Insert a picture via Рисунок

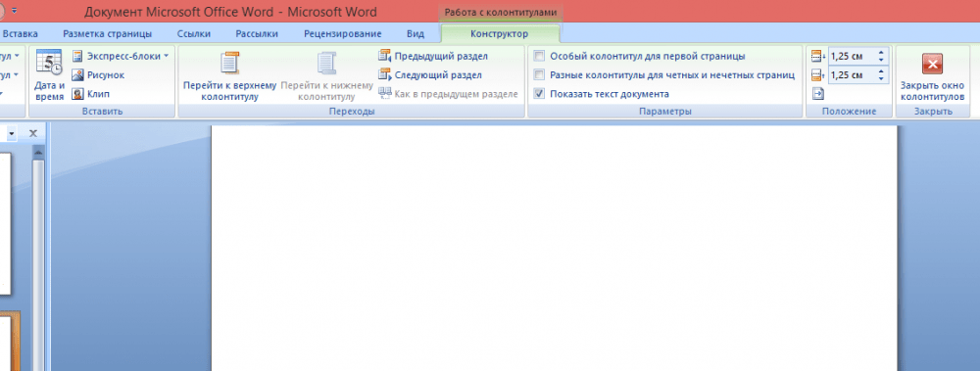[x=98, y=75]
